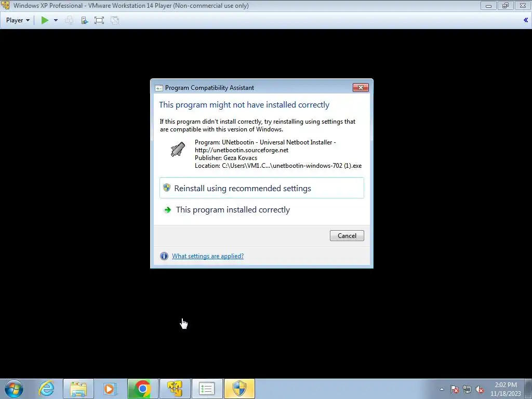532x399 pixels.
Task: Click the Publisher: Geza Kovacs text
Action: coord(226,158)
